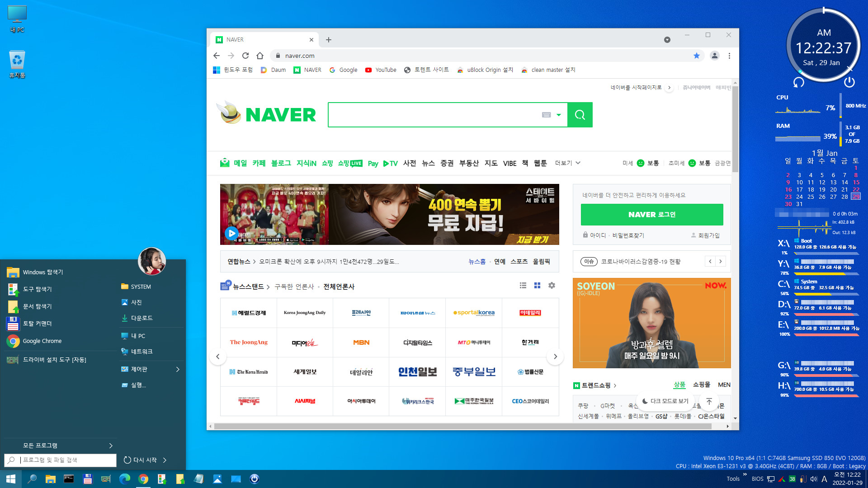Open the 뉴스 menu item
This screenshot has height=488, width=868.
point(428,163)
